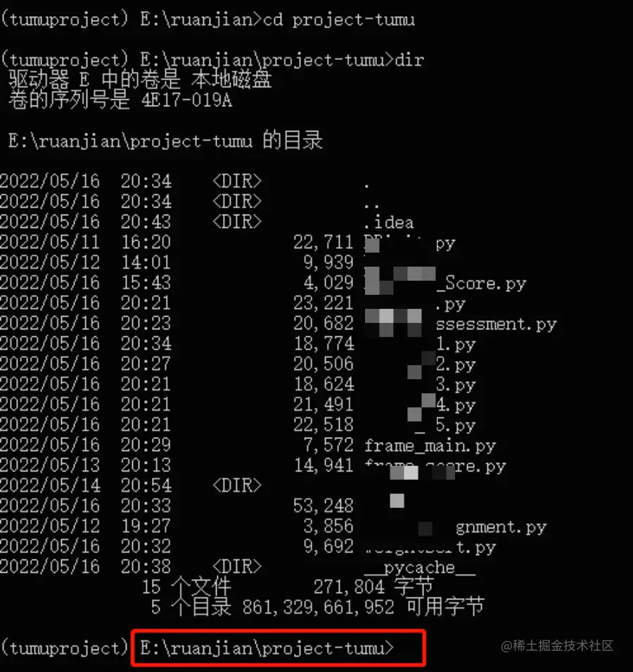Click the highlighted E:\ruanjian\project-tumu> prompt

[x=267, y=648]
